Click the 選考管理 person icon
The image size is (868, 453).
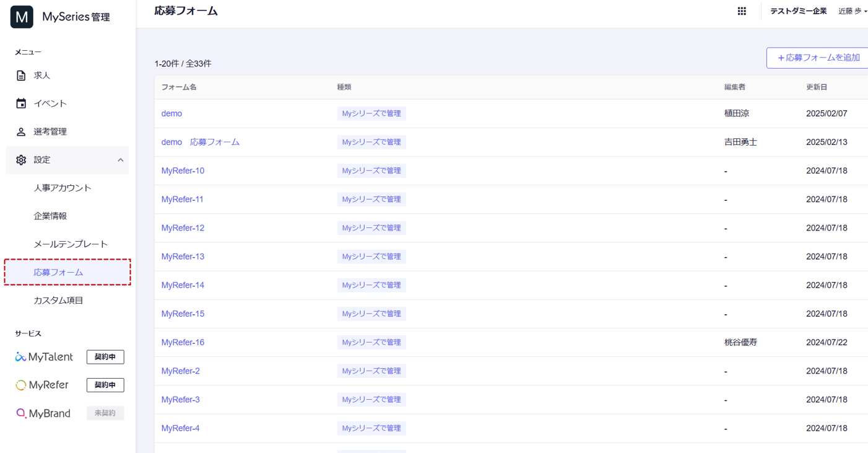(21, 132)
